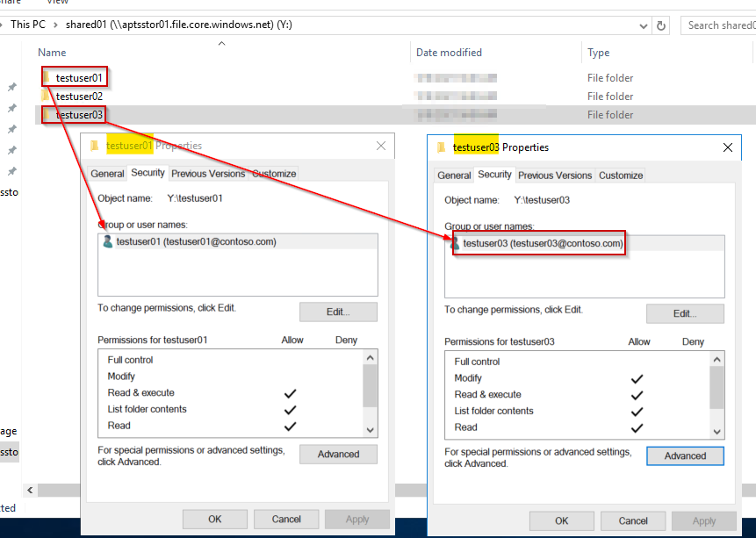Viewport: 756px width, 538px height.
Task: Close the testuser03 Properties window
Action: pyautogui.click(x=728, y=147)
